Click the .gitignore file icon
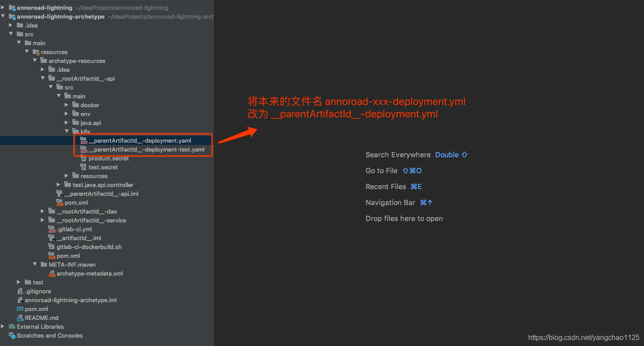This screenshot has height=346, width=644. (x=20, y=291)
